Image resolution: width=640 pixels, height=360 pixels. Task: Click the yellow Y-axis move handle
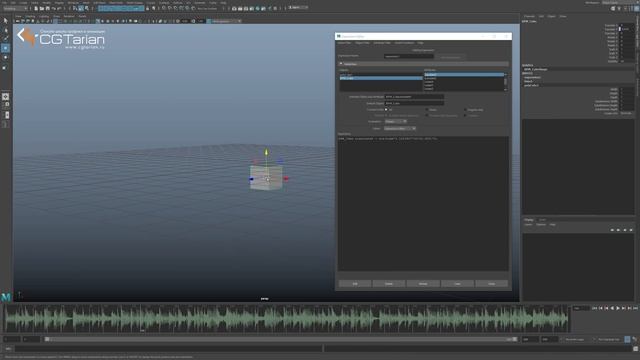tap(266, 152)
